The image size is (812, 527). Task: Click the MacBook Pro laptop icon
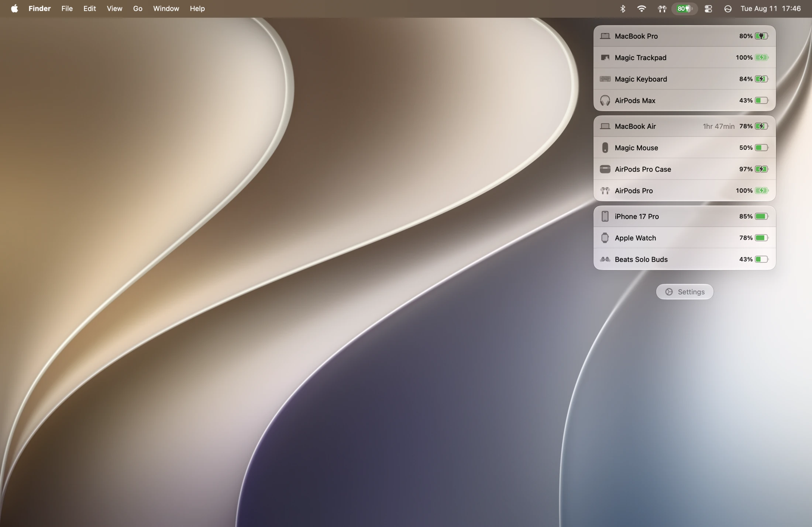click(605, 36)
